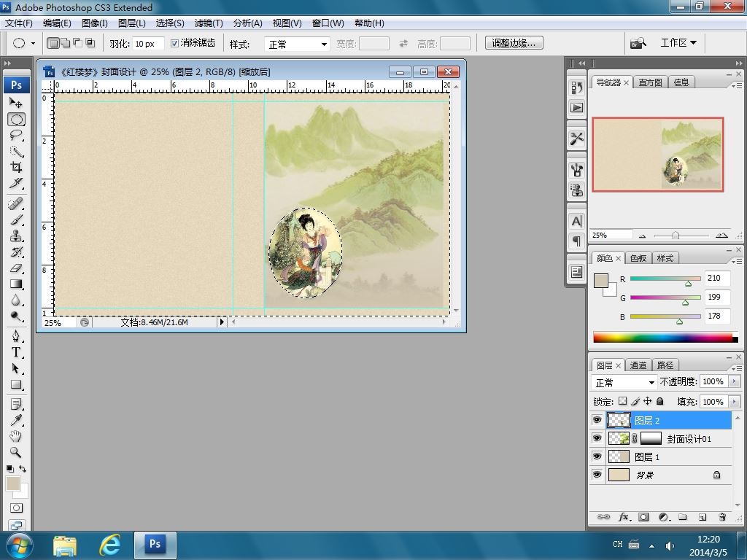Toggle Quick Mask mode
The image size is (747, 560).
coord(16,508)
